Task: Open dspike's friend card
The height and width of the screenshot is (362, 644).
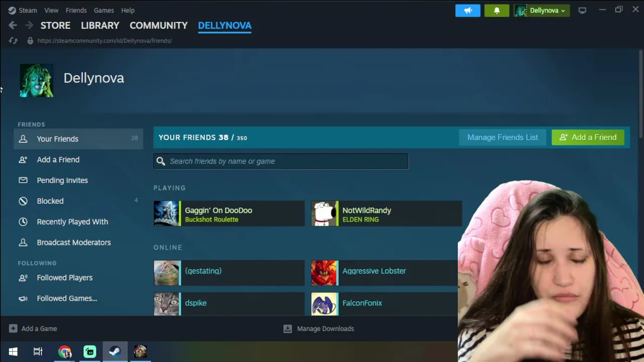Action: [x=229, y=304]
